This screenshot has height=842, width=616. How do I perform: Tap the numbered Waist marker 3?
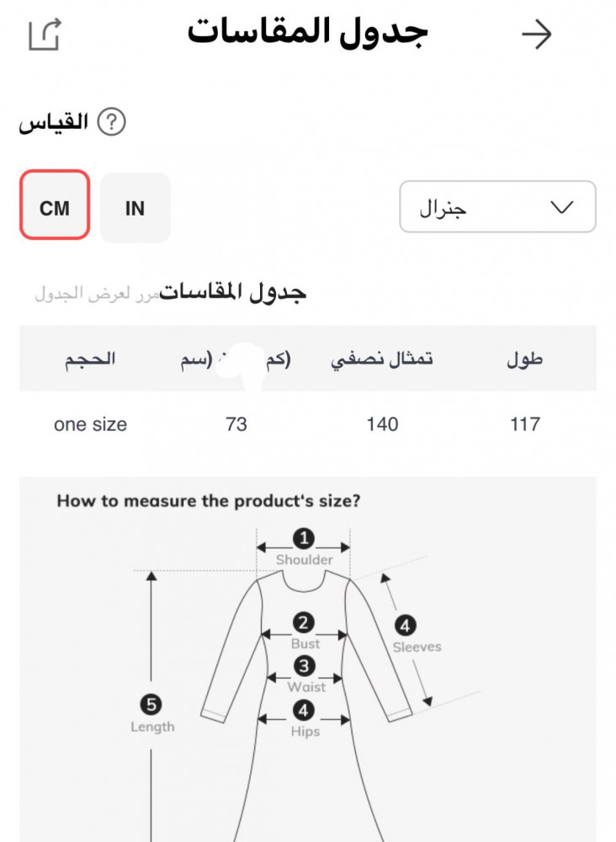pyautogui.click(x=305, y=667)
